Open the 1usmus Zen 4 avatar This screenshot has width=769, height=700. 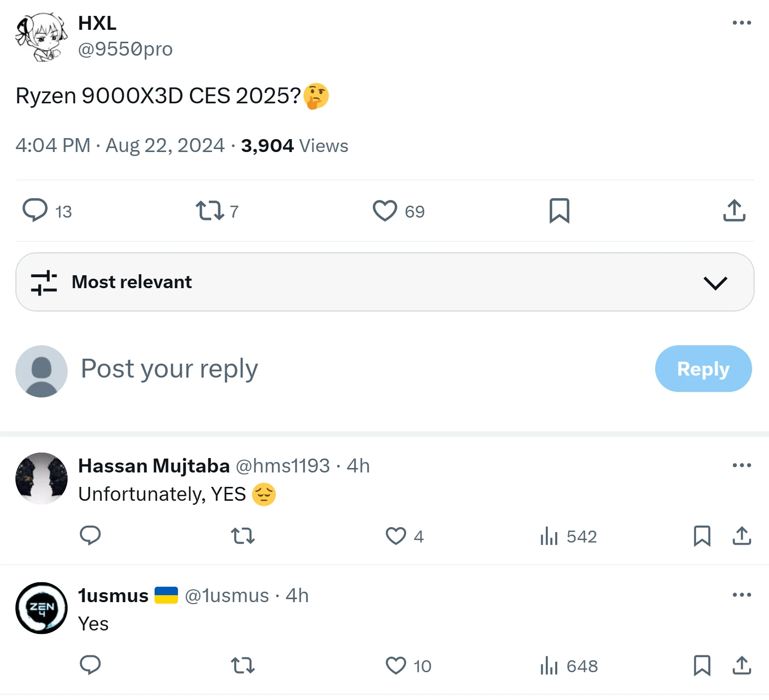click(x=42, y=608)
